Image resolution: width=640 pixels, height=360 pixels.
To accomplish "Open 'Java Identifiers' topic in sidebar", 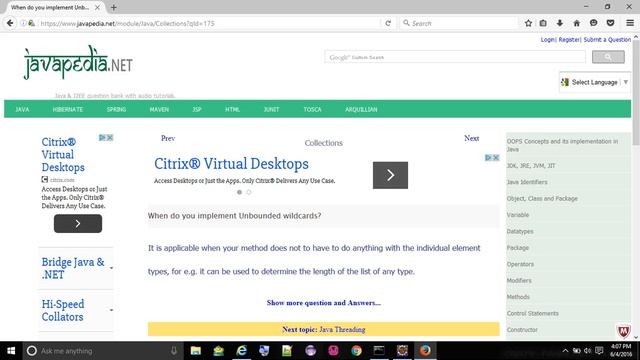I will pyautogui.click(x=527, y=182).
